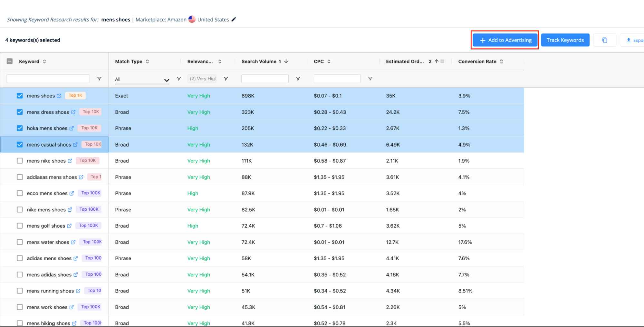Screen dimensions: 644x327
Task: Check the mens nike shoes checkbox
Action: coord(20,161)
